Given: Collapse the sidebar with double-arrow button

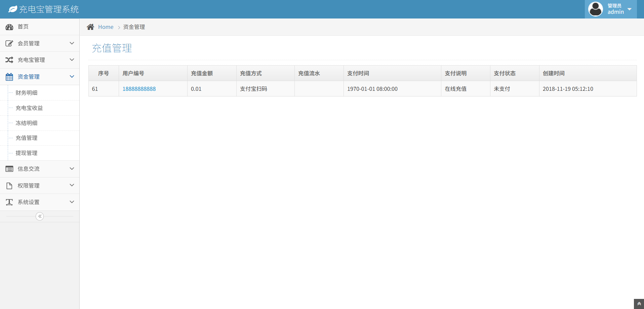Looking at the screenshot, I should 40,216.
